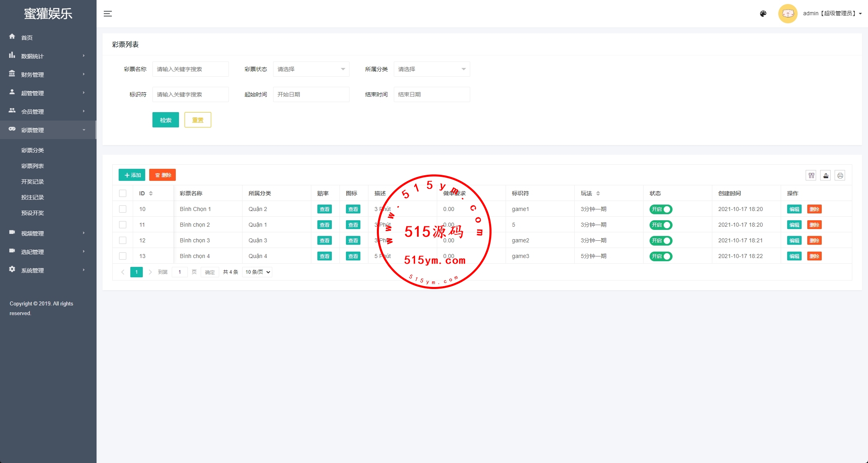Click the 添加 add button
The image size is (868, 463).
pyautogui.click(x=132, y=175)
